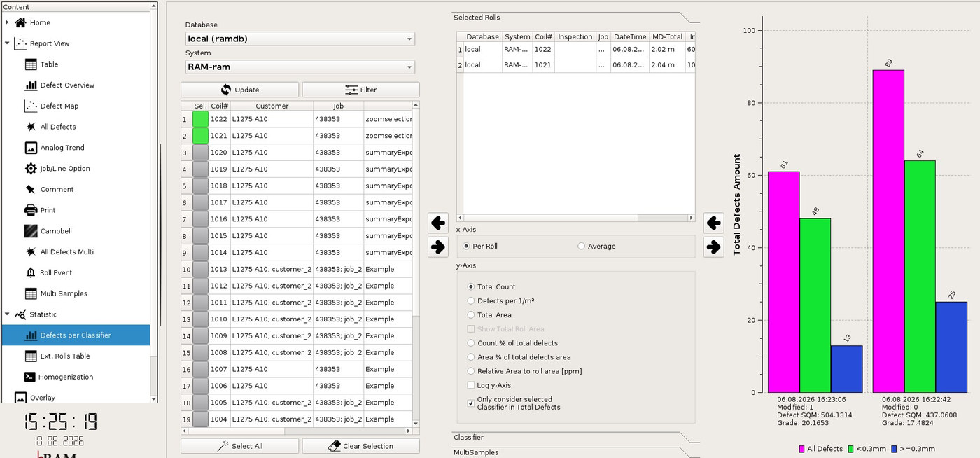Open the MultiSamples tab

pos(574,452)
